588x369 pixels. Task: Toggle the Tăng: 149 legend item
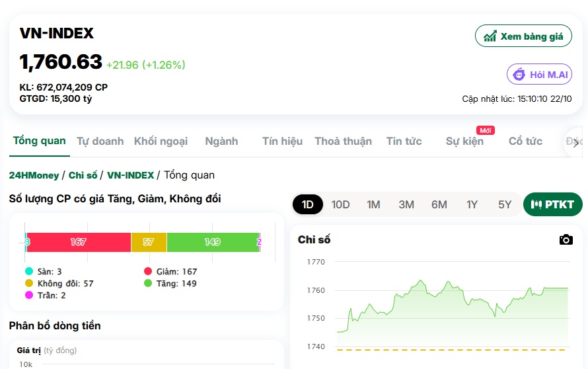tap(170, 284)
